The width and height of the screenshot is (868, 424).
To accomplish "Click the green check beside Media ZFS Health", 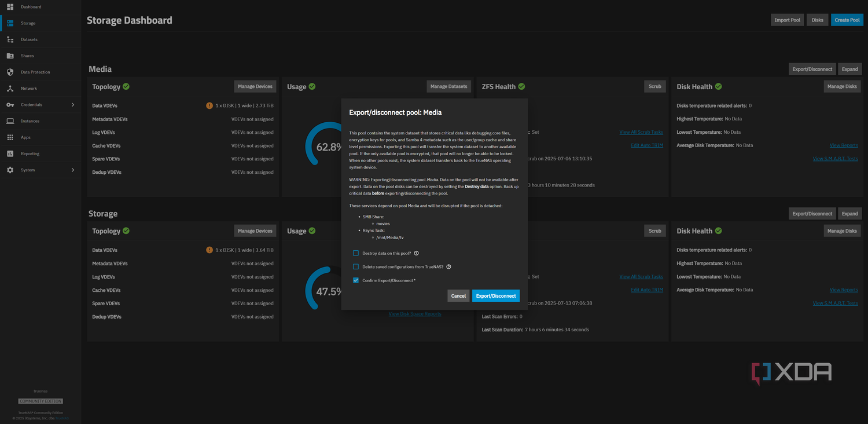I will [x=521, y=86].
